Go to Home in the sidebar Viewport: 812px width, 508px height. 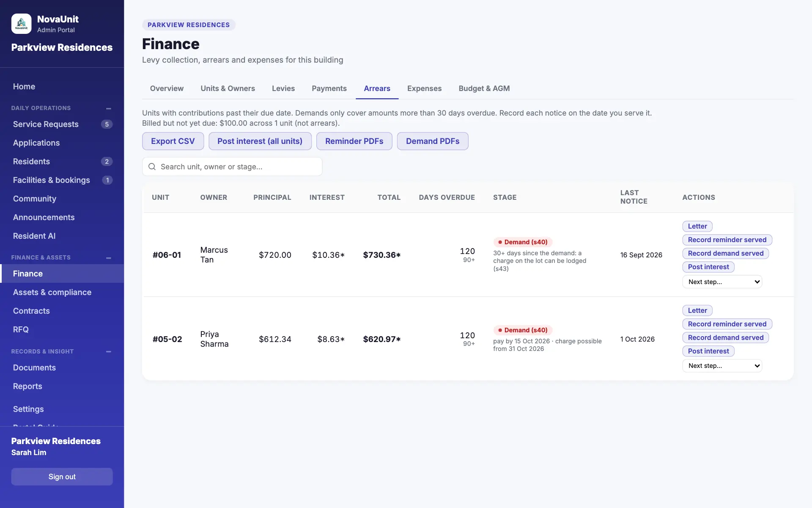point(62,87)
